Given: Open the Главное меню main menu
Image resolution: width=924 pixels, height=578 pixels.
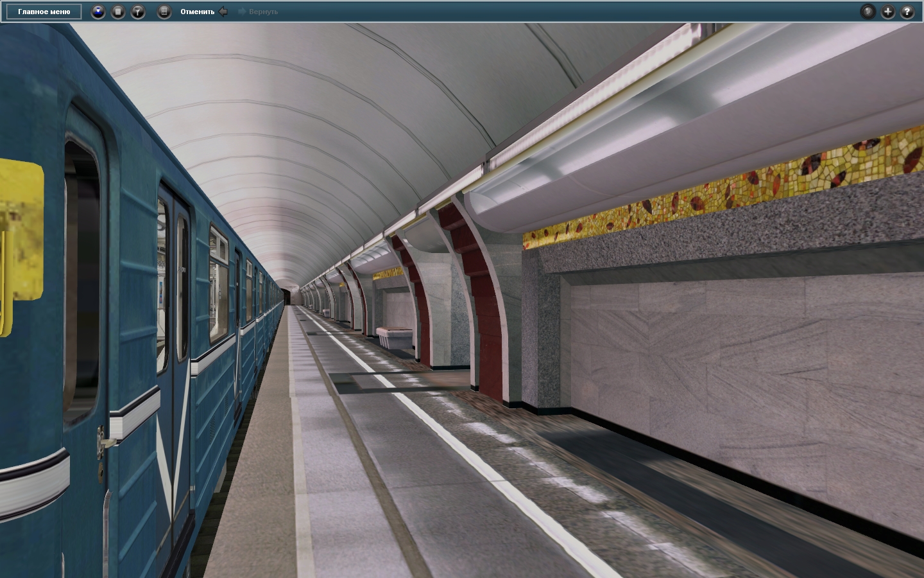Looking at the screenshot, I should pyautogui.click(x=44, y=12).
